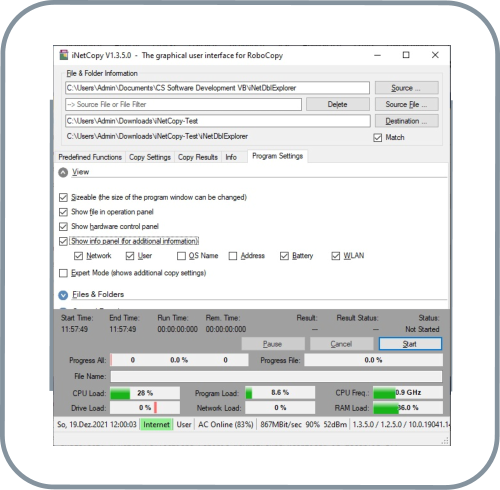Click the Progress File bar
This screenshot has height=490, width=500.
click(x=373, y=360)
